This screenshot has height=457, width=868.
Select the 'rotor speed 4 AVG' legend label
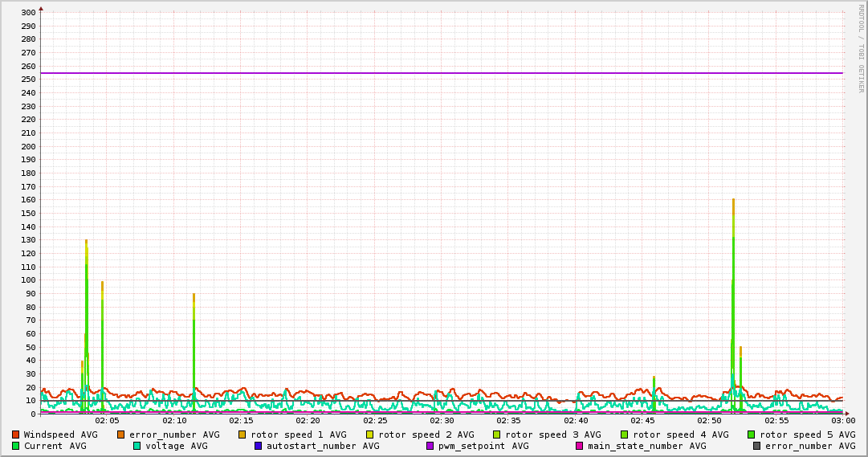[x=681, y=435]
